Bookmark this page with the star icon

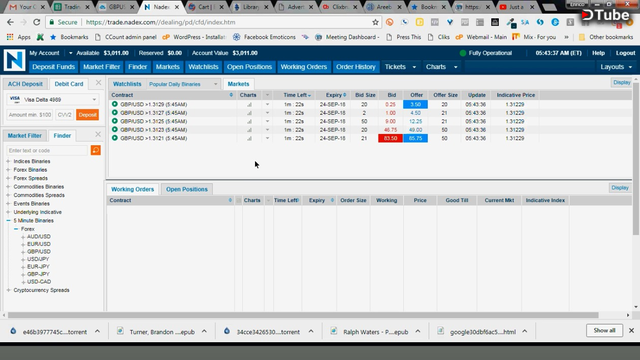(375, 22)
